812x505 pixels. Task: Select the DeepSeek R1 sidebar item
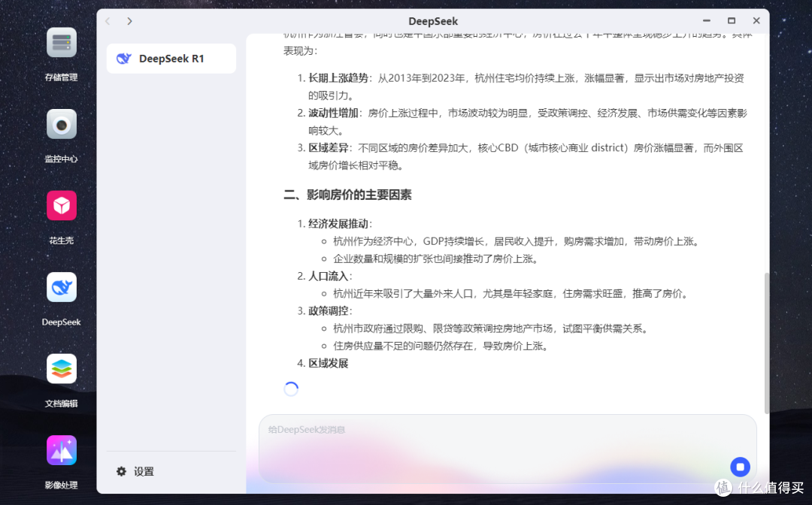[171, 59]
